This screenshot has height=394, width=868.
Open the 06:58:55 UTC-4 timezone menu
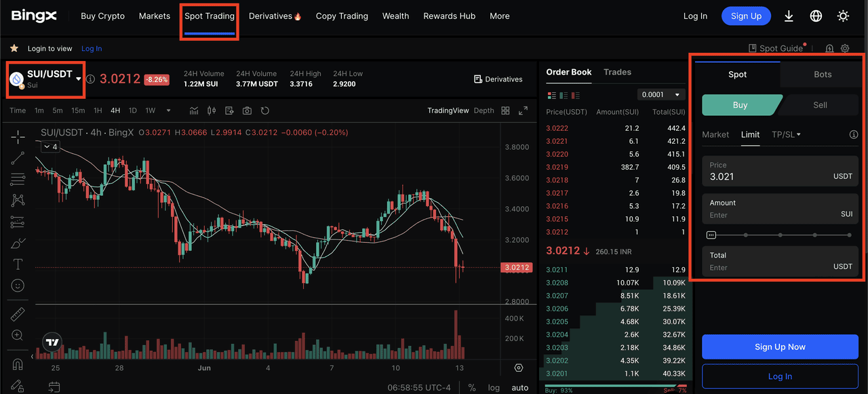[418, 387]
